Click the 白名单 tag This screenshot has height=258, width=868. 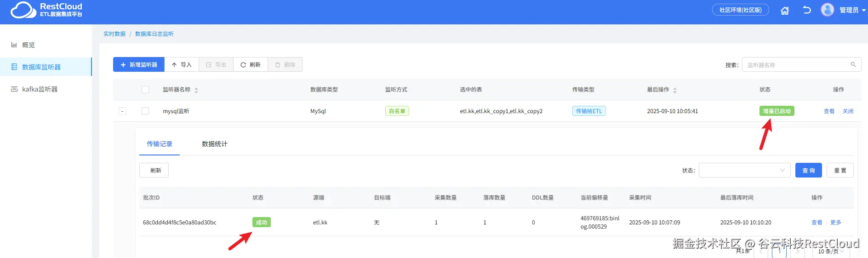pos(397,111)
